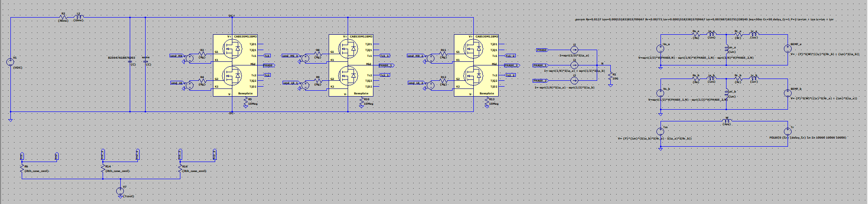Select the L2 line inductor symbol
This screenshot has height=204, width=868.
(78, 17)
